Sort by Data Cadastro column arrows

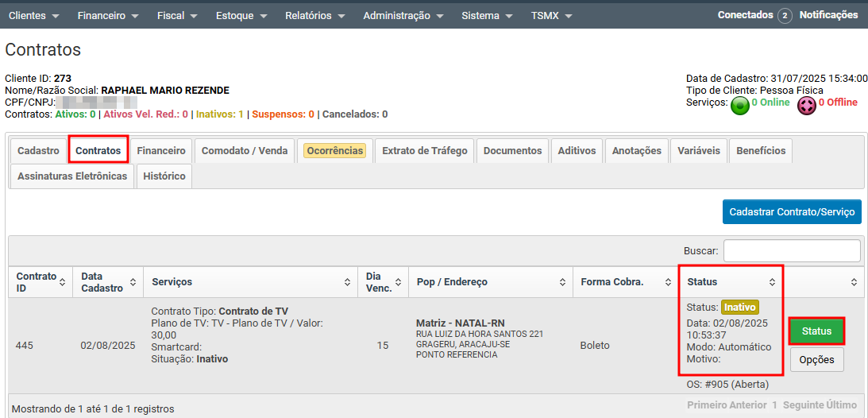131,282
